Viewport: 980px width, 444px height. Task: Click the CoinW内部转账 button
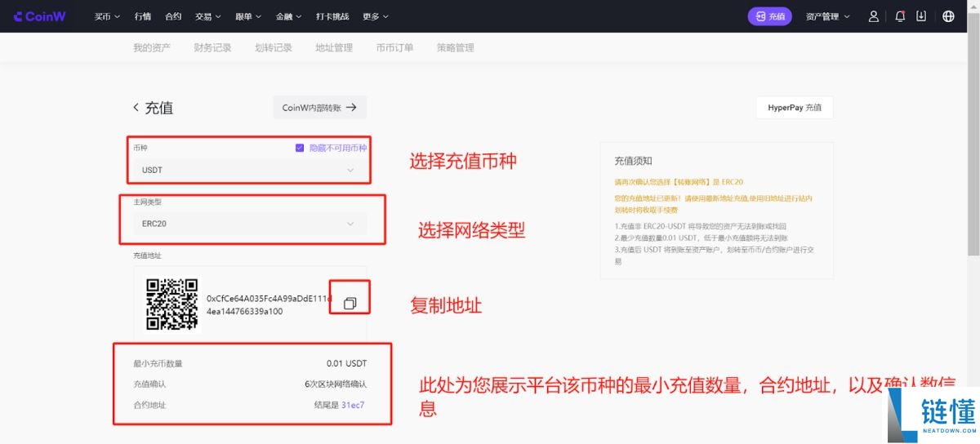click(319, 107)
